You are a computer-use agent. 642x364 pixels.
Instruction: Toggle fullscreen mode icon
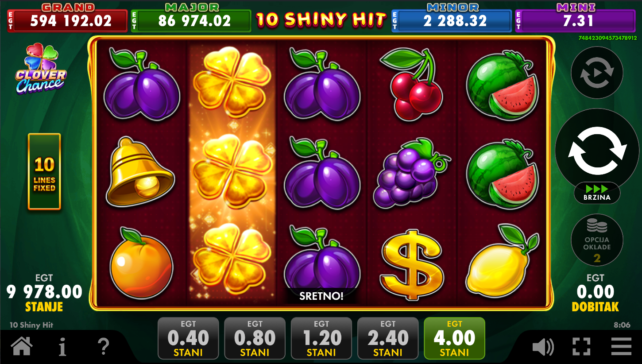tap(581, 346)
